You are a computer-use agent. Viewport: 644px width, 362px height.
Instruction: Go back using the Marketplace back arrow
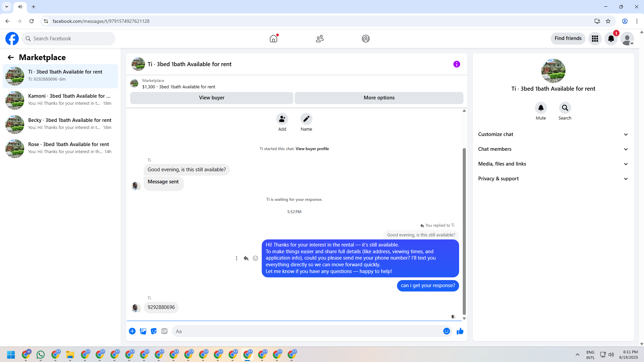point(11,57)
